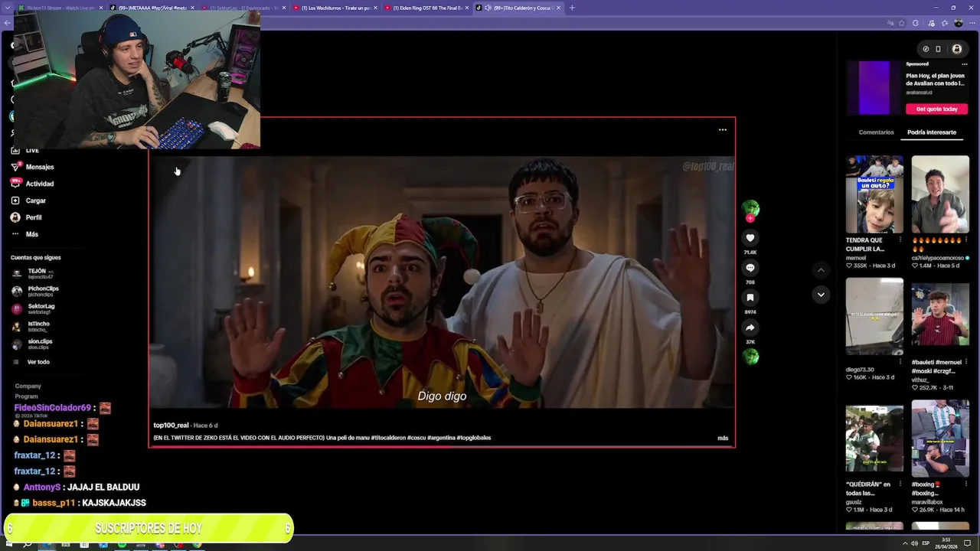Expand the description with más
Screen dimensions: 980x551
tap(723, 439)
